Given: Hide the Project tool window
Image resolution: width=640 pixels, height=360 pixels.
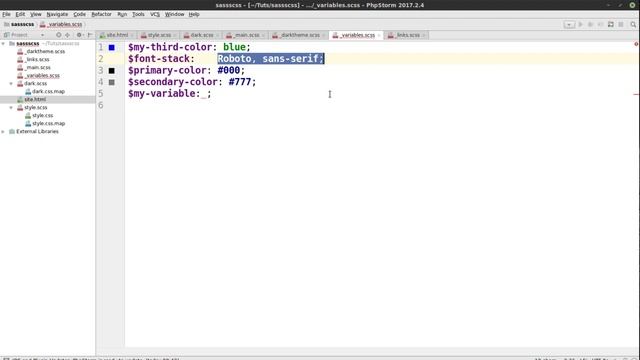Looking at the screenshot, I should point(90,35).
